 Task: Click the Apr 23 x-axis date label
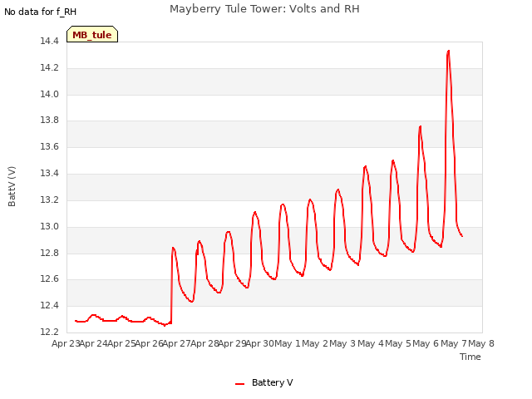tap(66, 344)
